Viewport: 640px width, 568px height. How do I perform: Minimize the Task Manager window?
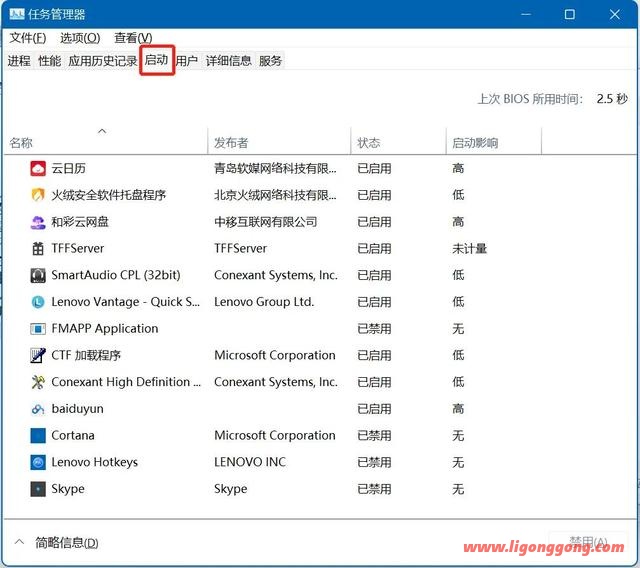point(526,14)
